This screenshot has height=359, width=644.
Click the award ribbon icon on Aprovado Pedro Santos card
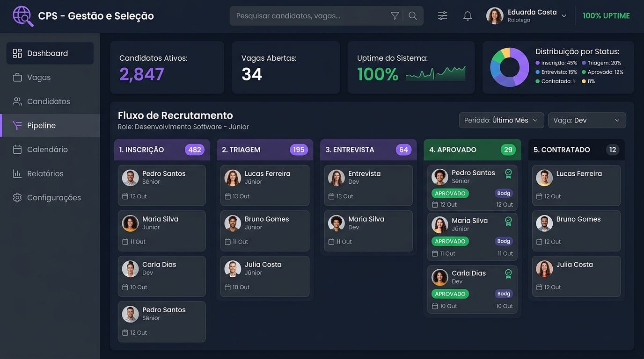[508, 174]
